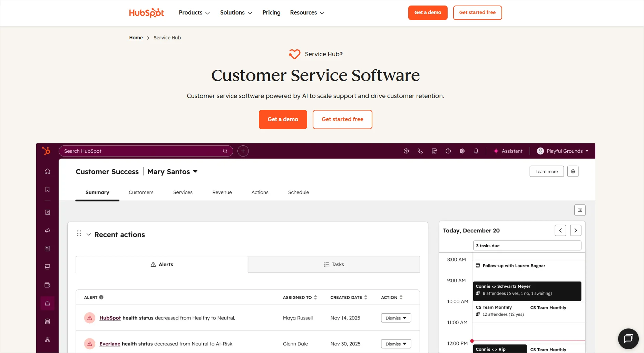
Task: Open the Customers tab in Customer Success
Action: pos(141,192)
